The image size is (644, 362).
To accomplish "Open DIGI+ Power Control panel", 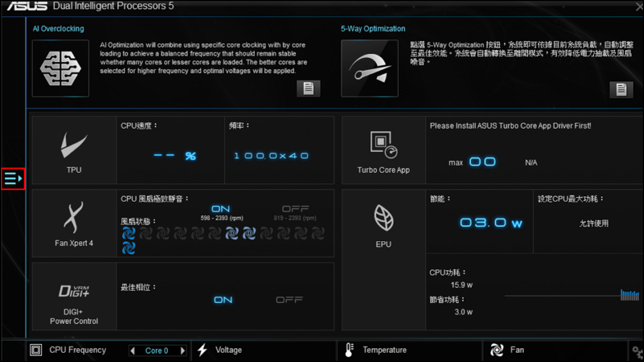I will 74,296.
